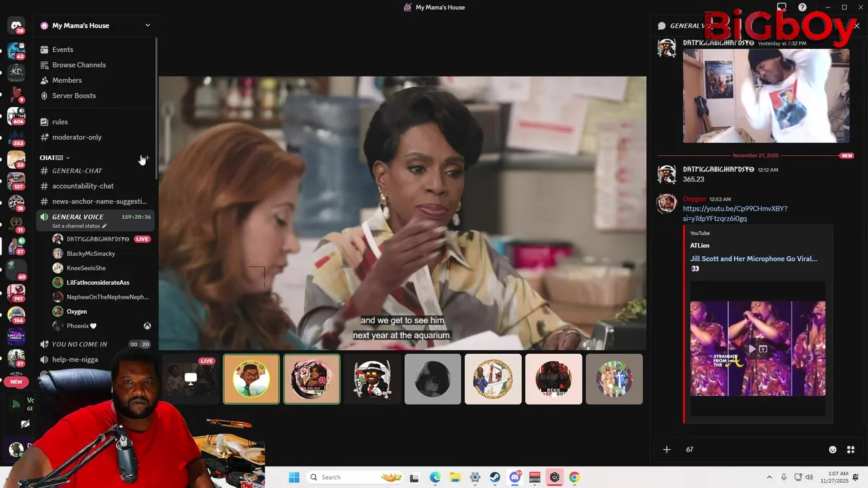Open Settings gear on taskbar
Screen dimensions: 868x488
(x=475, y=477)
